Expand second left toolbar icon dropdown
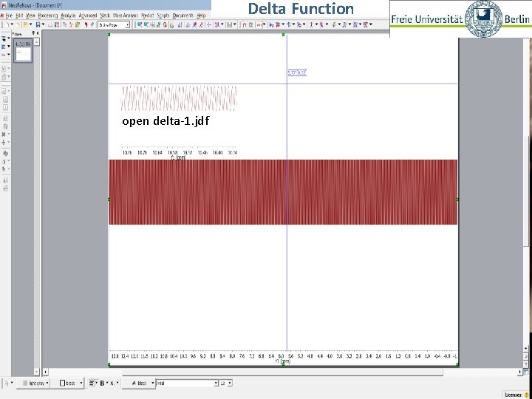 [8, 47]
